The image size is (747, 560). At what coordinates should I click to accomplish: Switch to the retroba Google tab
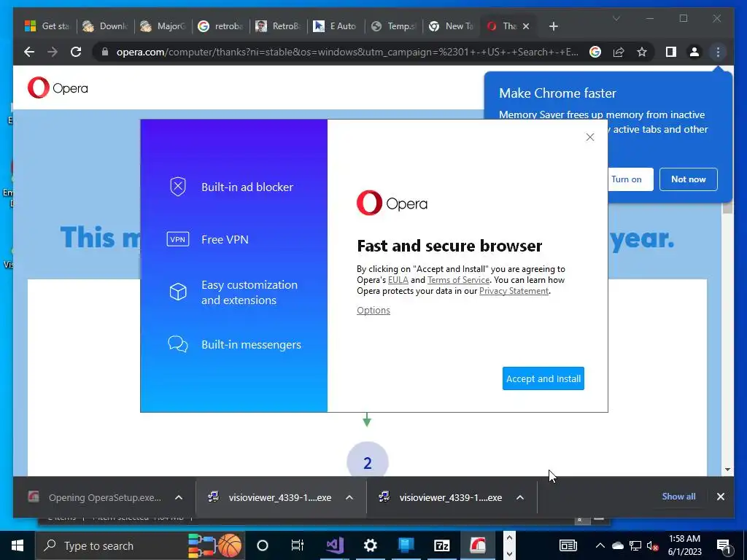[220, 26]
